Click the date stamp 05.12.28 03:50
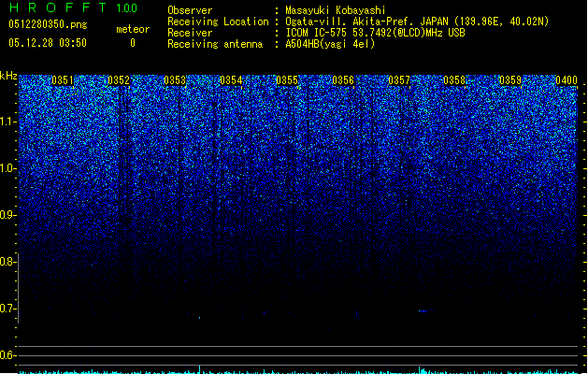Image resolution: width=588 pixels, height=374 pixels. click(x=48, y=43)
